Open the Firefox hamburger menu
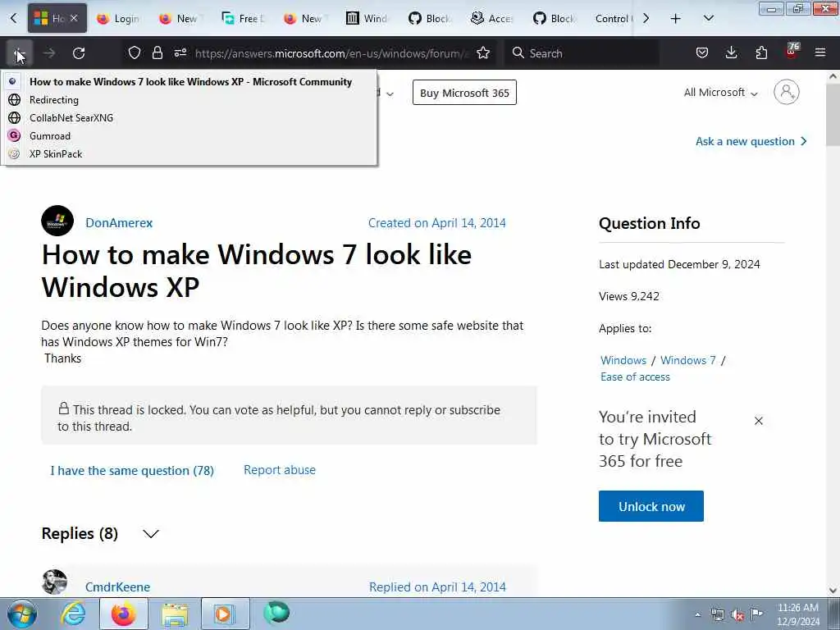Image resolution: width=840 pixels, height=630 pixels. (820, 53)
